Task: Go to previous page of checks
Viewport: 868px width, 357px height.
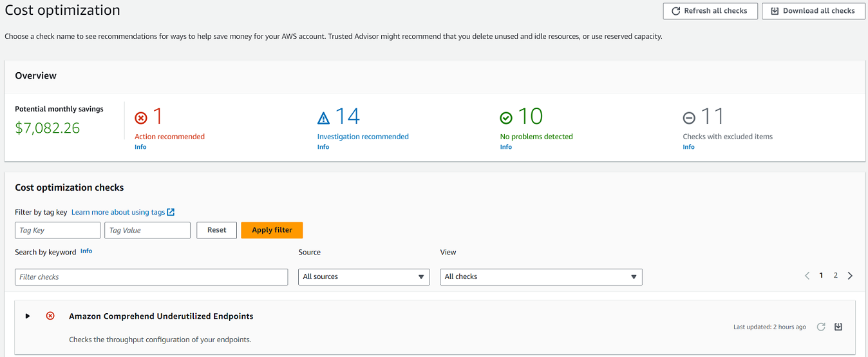Action: (807, 276)
